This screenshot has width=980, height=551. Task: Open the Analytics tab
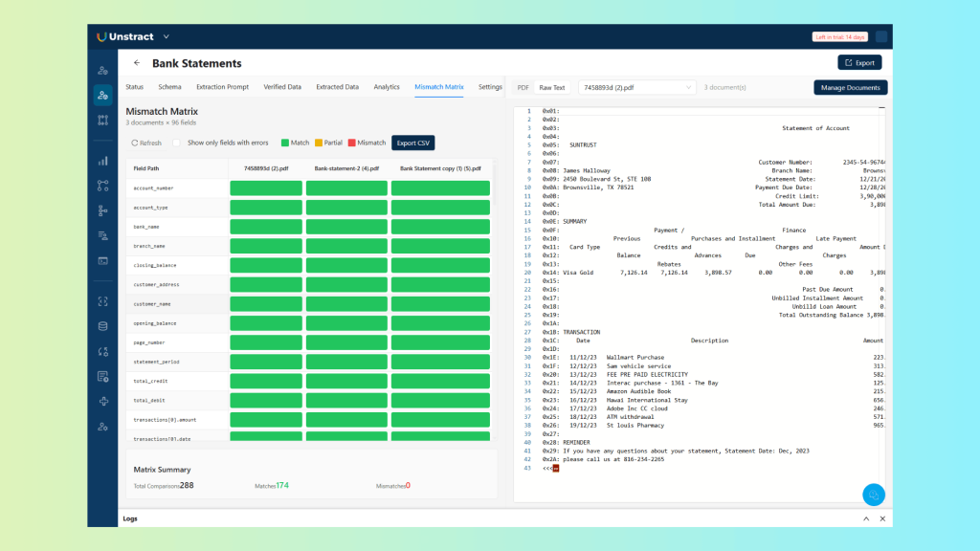(387, 87)
